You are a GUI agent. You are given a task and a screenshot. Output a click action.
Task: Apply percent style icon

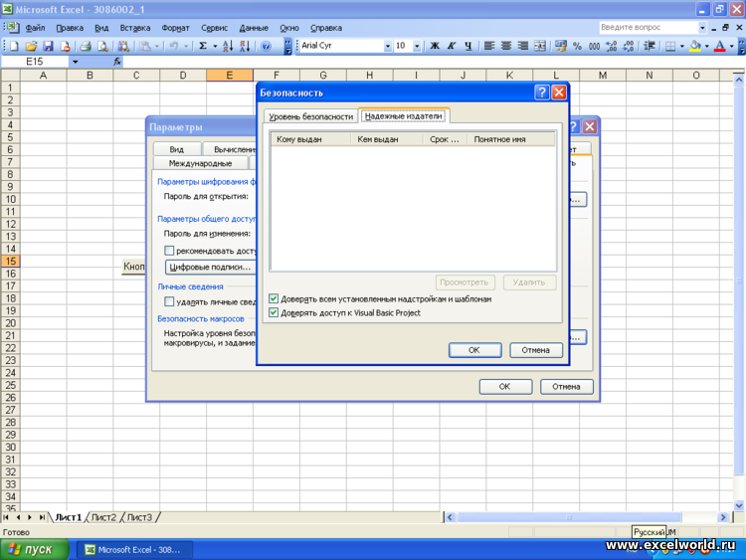click(x=577, y=46)
